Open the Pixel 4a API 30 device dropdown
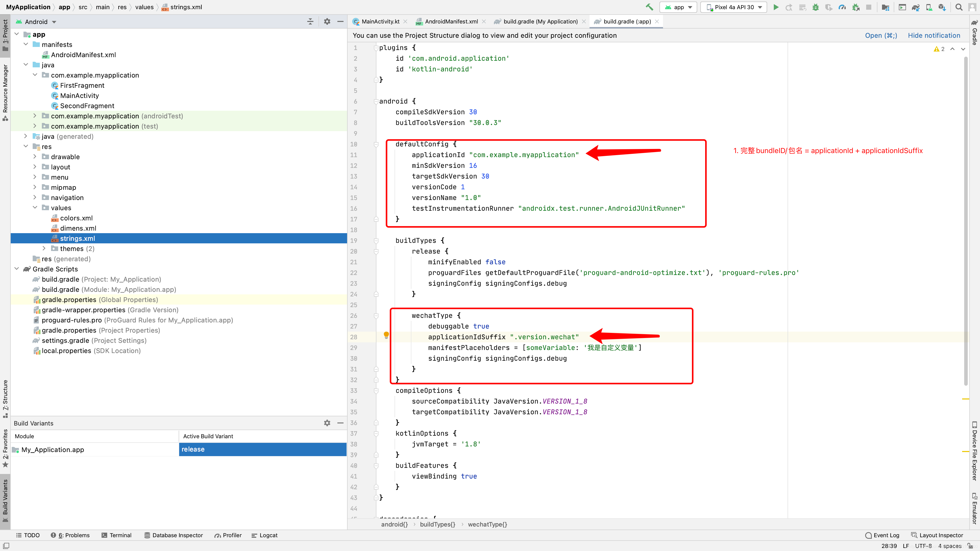 [x=734, y=7]
